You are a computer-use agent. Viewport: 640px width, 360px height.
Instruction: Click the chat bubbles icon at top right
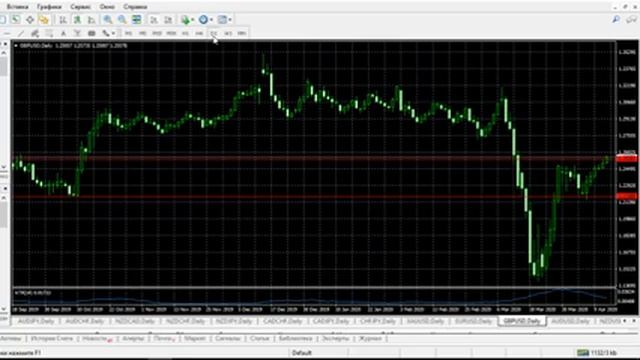click(632, 19)
